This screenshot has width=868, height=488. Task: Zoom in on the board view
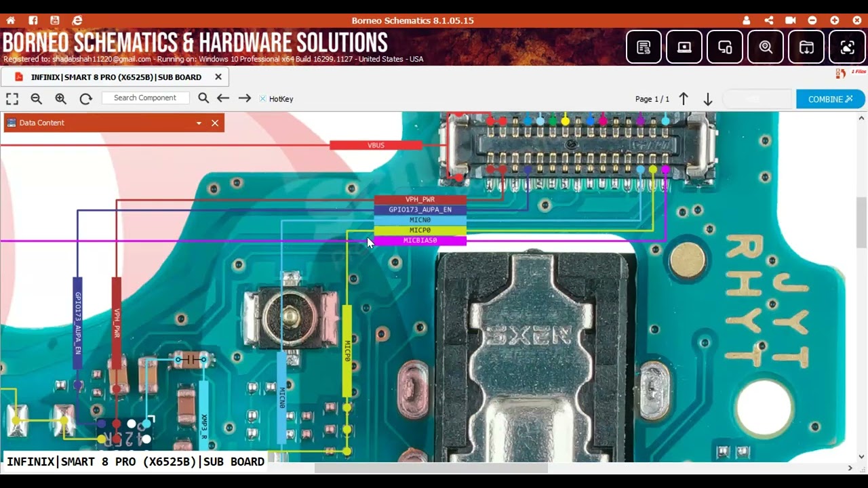(61, 99)
